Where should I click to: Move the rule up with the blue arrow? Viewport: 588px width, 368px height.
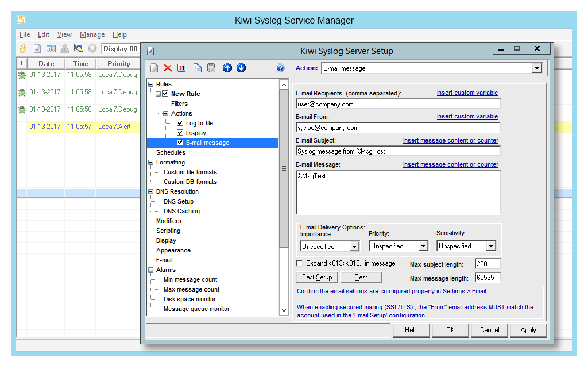pos(227,68)
